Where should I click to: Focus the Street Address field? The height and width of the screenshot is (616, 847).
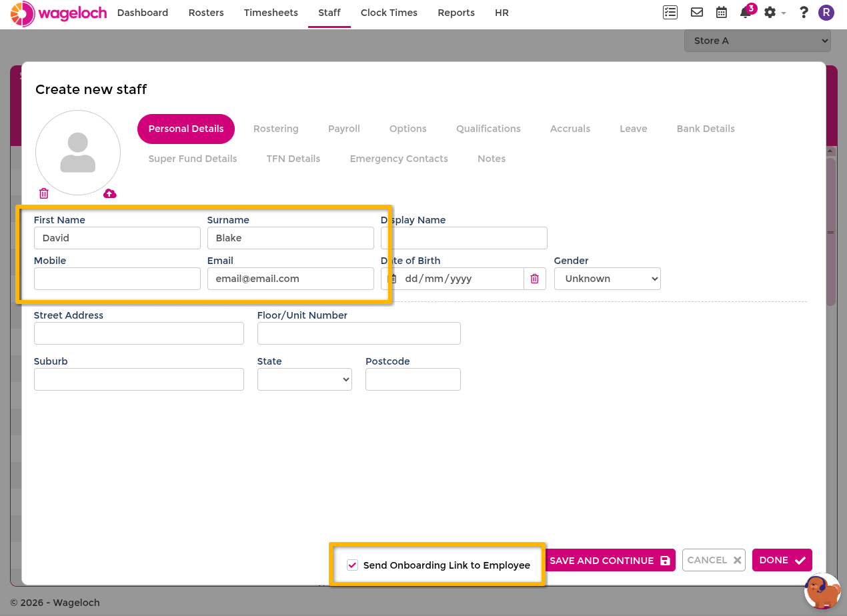click(x=139, y=333)
